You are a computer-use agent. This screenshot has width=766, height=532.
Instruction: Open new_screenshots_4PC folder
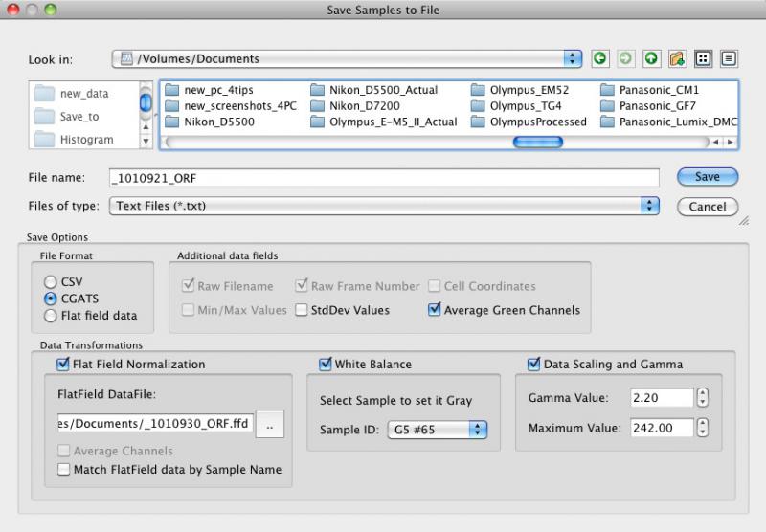pos(231,106)
